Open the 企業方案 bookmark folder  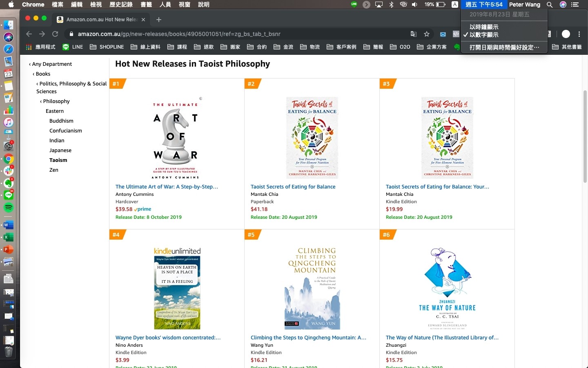(x=432, y=47)
